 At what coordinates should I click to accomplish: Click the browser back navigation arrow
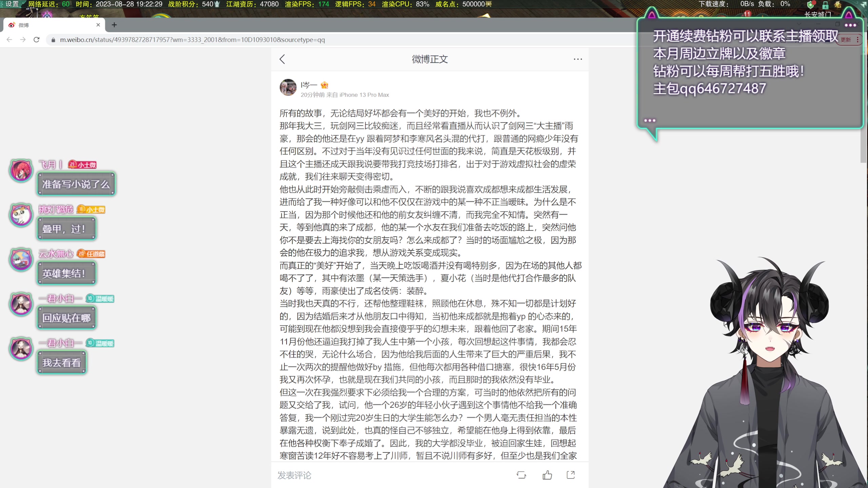[9, 40]
